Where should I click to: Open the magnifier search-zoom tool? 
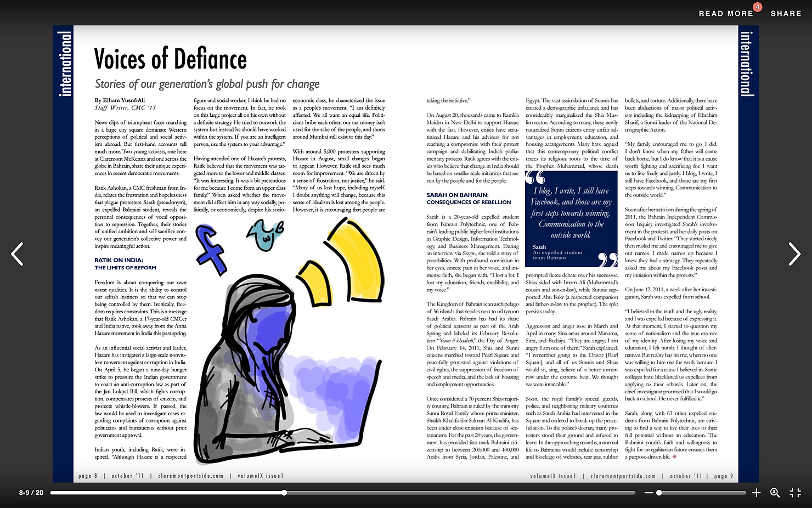click(775, 493)
